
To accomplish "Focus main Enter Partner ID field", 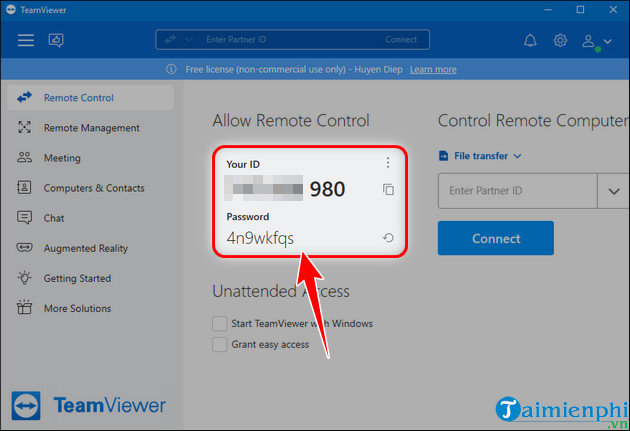I will coord(518,191).
